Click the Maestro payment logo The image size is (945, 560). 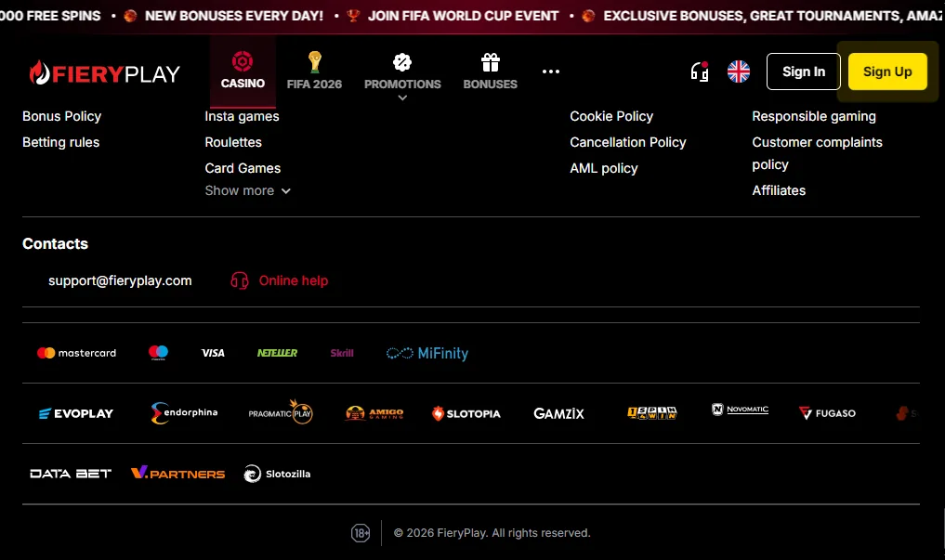pos(158,353)
